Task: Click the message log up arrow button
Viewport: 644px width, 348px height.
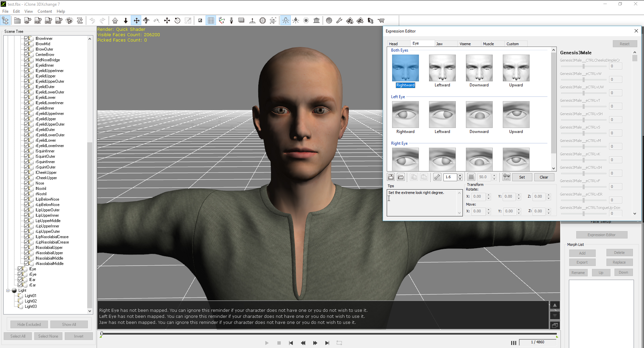Action: click(x=555, y=305)
